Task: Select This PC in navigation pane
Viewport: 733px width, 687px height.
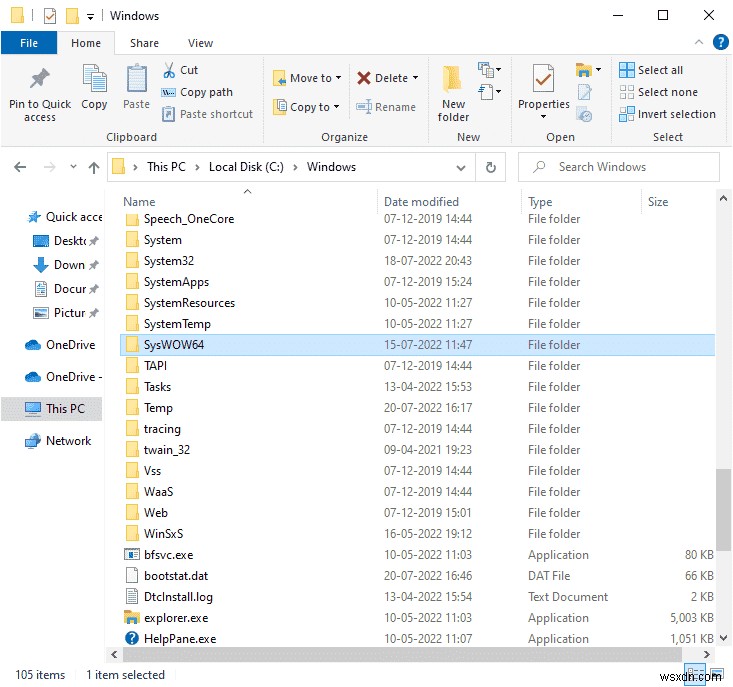Action: [x=52, y=409]
